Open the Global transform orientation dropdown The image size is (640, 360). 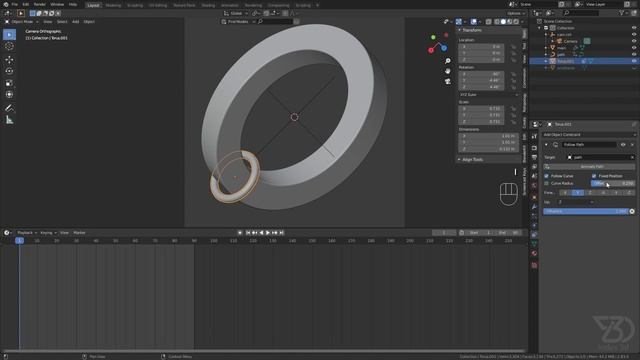pos(236,13)
